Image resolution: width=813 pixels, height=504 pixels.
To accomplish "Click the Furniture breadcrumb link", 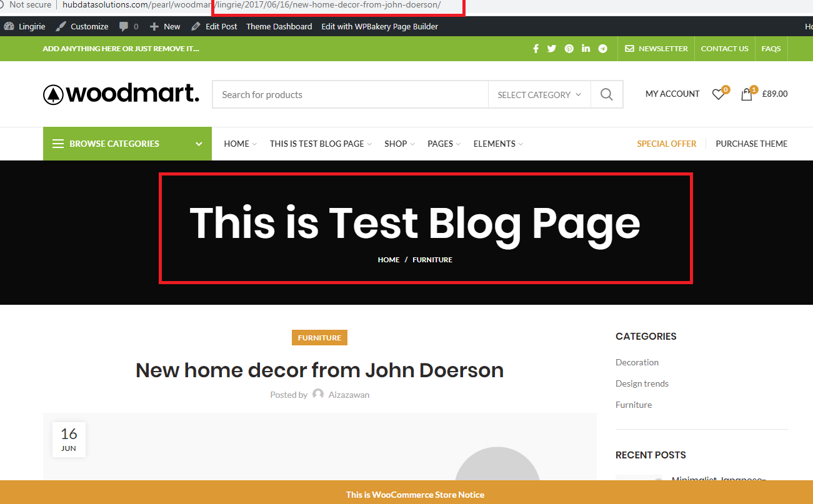I will point(432,260).
